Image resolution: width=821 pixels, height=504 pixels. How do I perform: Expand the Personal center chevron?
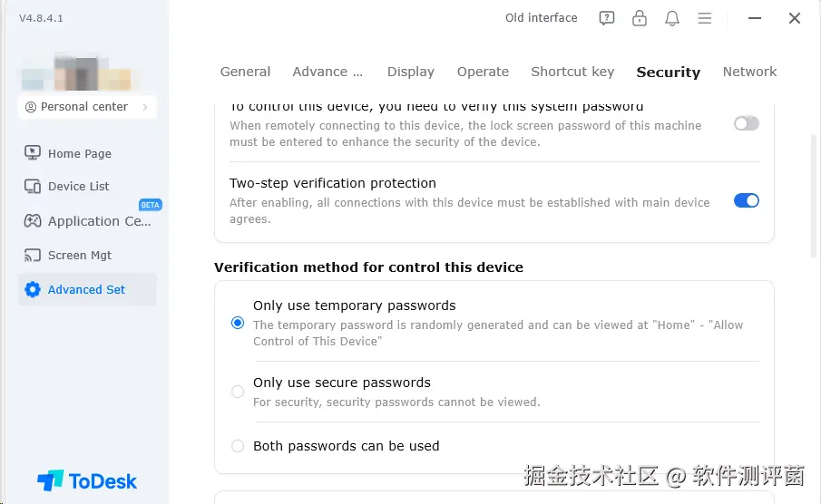[144, 107]
